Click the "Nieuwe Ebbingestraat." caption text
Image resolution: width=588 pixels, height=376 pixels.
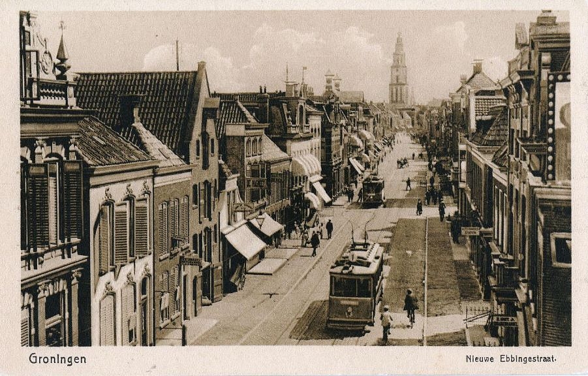click(511, 359)
